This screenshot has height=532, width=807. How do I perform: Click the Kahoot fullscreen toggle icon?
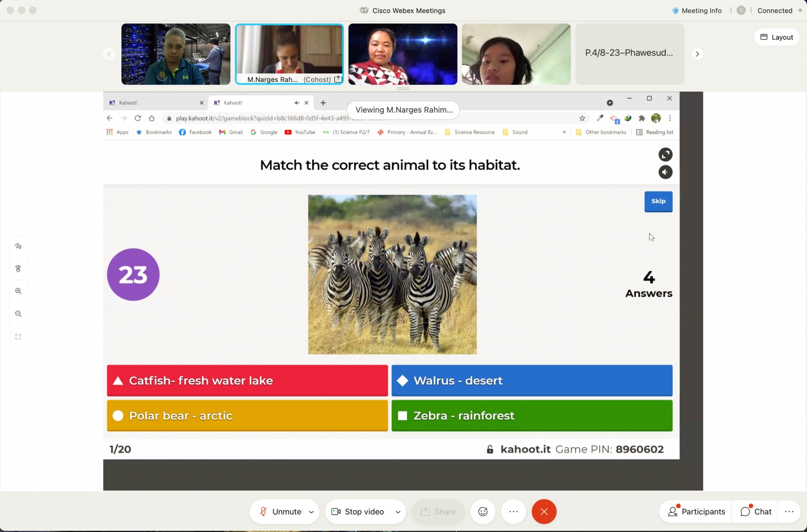(x=665, y=155)
